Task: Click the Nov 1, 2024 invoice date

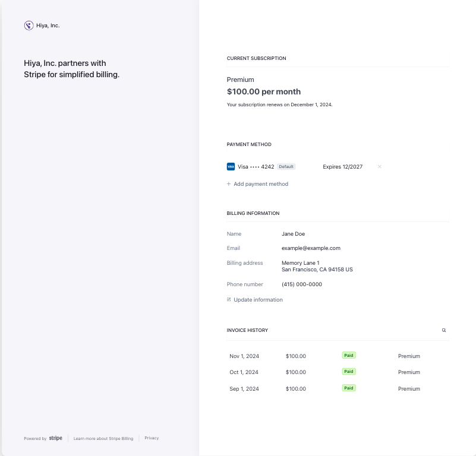Action: [244, 356]
